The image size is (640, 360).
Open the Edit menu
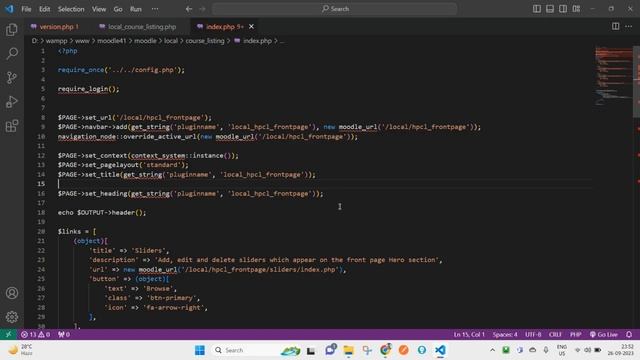pos(44,9)
